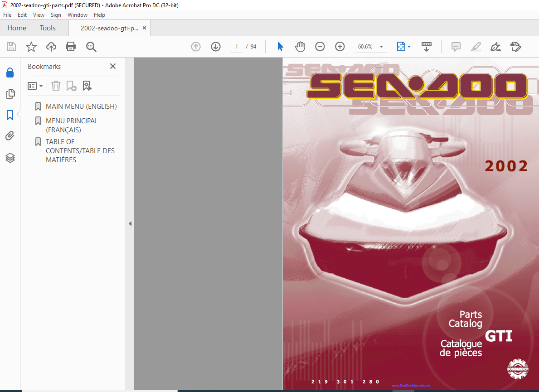This screenshot has height=392, width=539.
Task: Open the View menu
Action: click(x=39, y=15)
